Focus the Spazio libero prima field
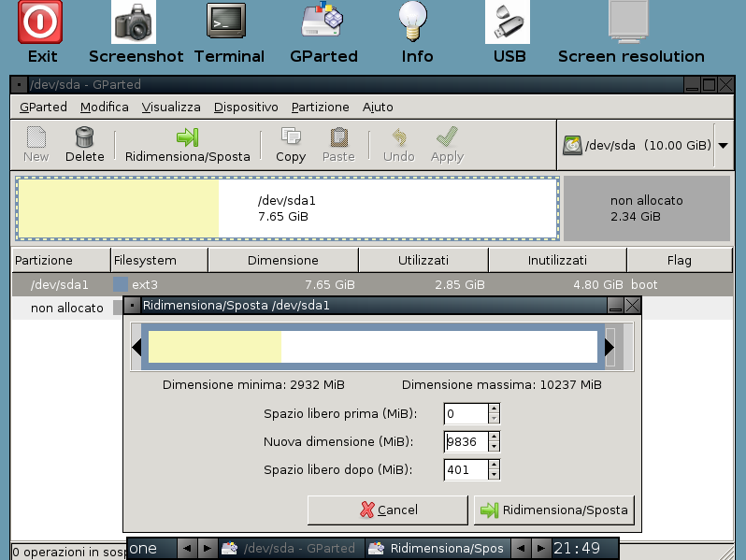Viewport: 746px width, 560px height. [x=466, y=413]
